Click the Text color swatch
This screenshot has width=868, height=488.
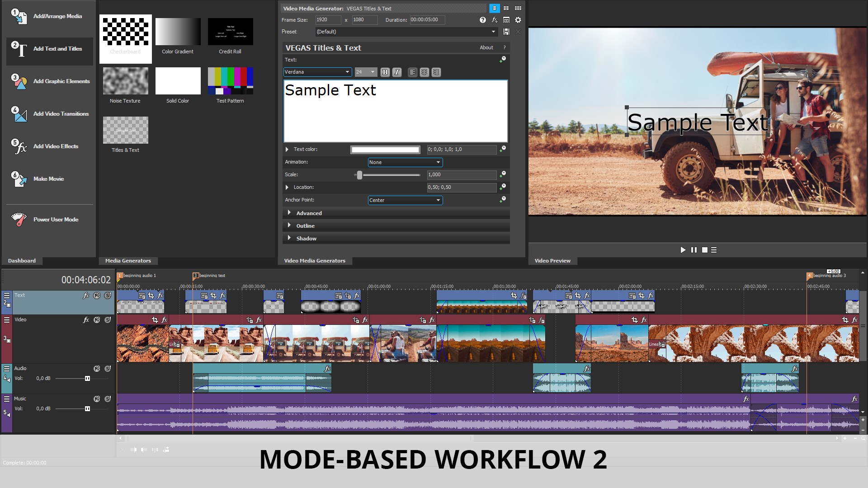pos(385,150)
